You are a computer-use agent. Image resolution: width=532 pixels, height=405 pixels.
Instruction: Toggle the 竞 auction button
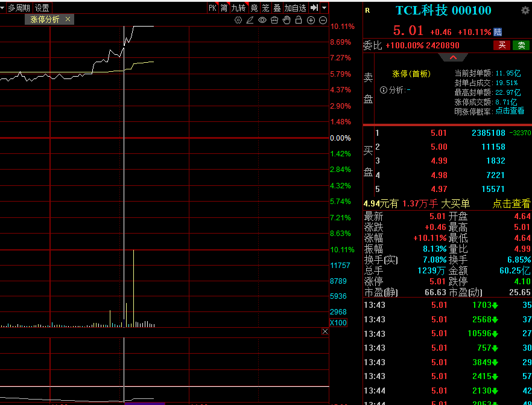[x=254, y=7]
